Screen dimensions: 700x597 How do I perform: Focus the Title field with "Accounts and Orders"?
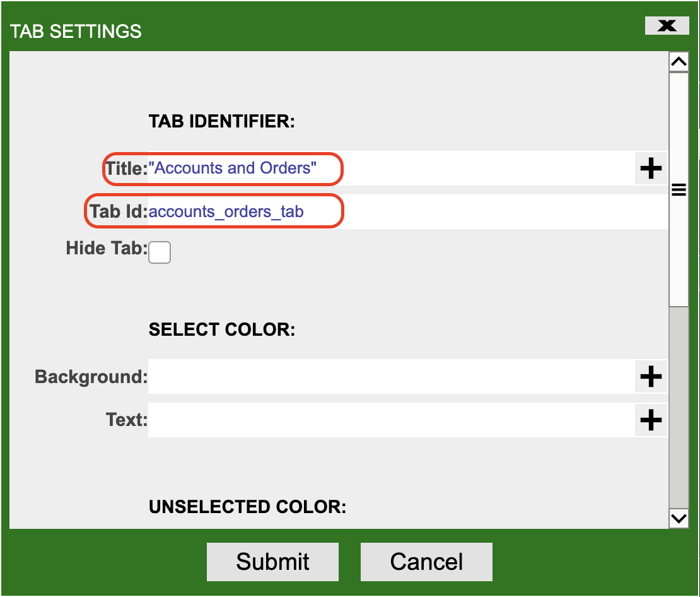pos(391,168)
